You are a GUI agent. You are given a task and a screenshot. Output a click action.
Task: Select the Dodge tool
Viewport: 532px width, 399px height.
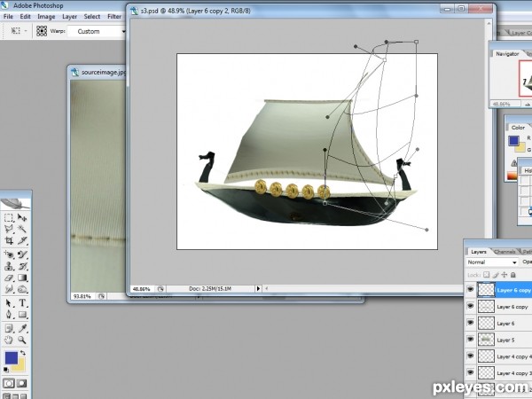pyautogui.click(x=22, y=289)
